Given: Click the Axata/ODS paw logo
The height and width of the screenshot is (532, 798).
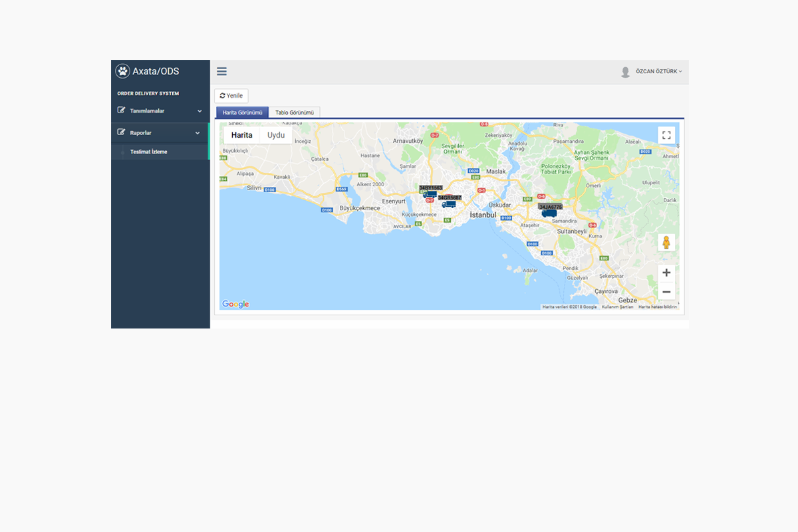Looking at the screenshot, I should pyautogui.click(x=122, y=71).
